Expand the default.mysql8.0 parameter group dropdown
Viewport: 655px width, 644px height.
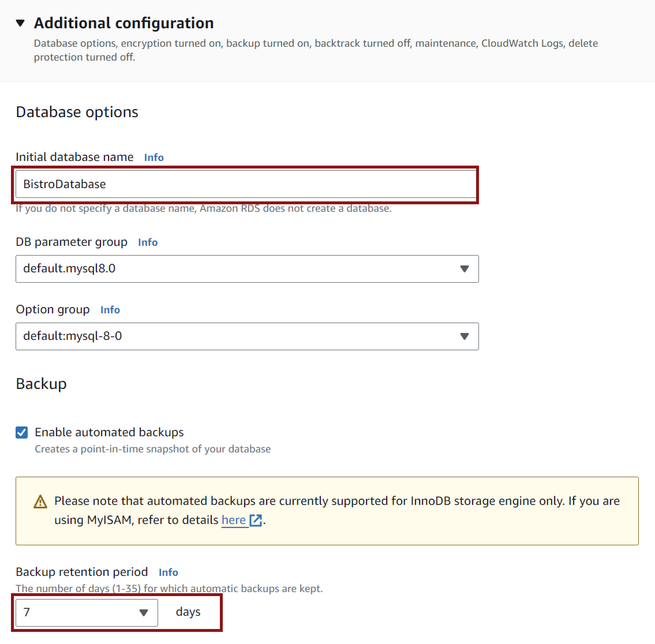tap(247, 269)
